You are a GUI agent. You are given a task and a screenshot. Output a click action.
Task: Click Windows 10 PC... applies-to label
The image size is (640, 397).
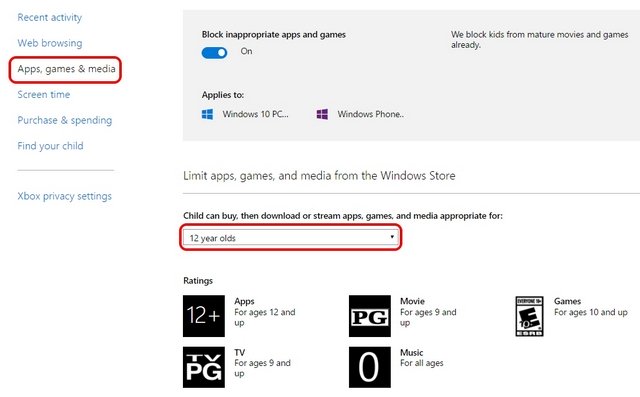[256, 114]
